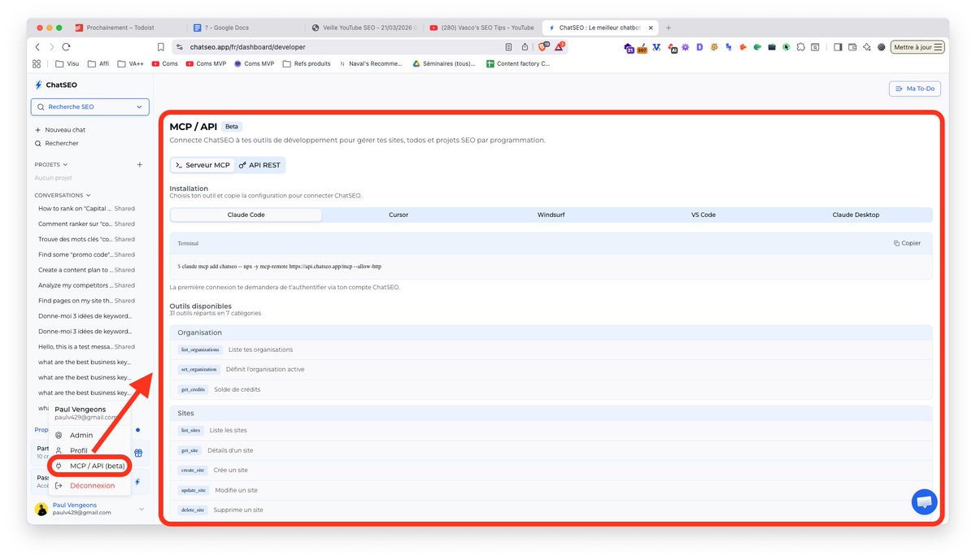Open the Naval's Recomme... bookmark

(x=371, y=63)
